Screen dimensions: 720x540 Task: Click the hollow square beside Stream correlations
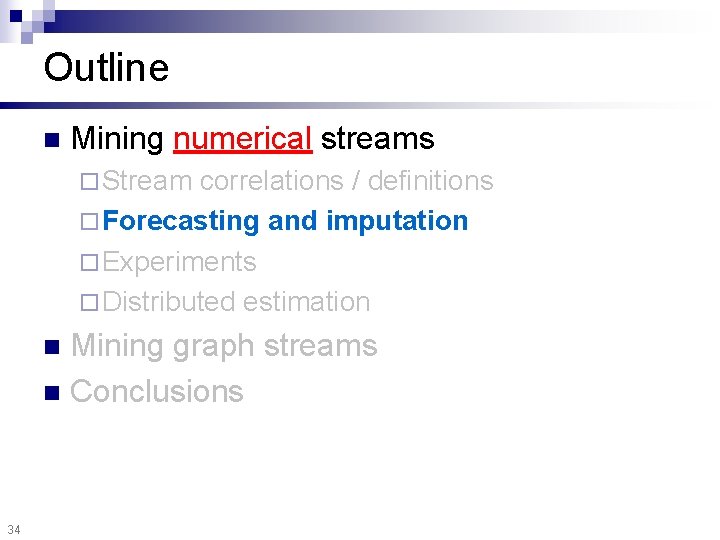[89, 181]
